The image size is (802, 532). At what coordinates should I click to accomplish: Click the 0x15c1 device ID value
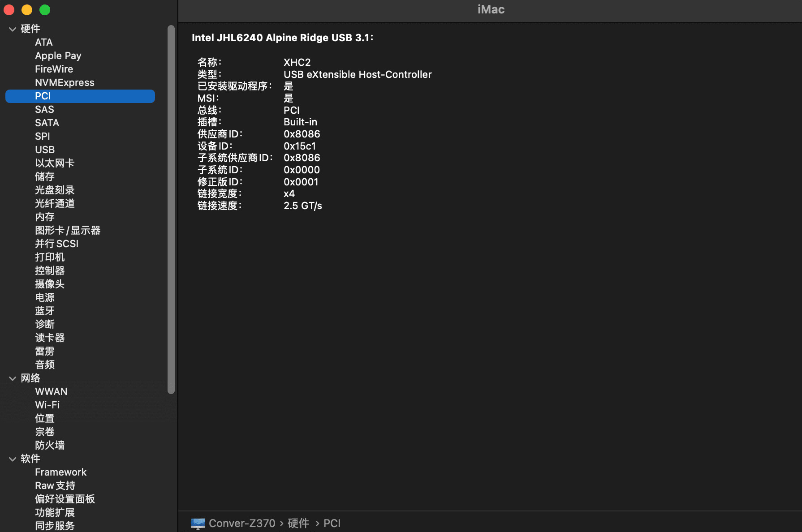(x=300, y=146)
